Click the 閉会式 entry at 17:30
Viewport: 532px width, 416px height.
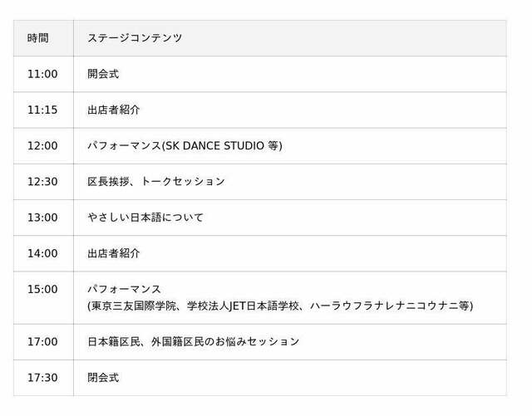103,378
